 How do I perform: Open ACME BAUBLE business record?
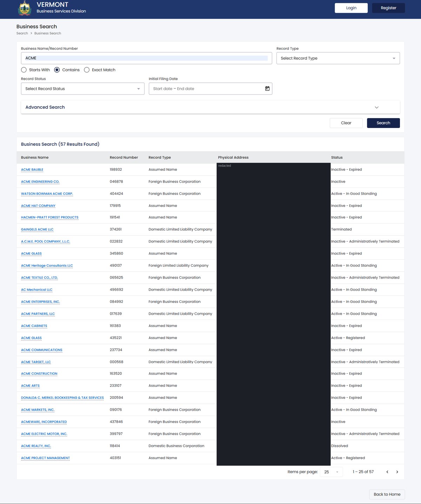point(32,170)
